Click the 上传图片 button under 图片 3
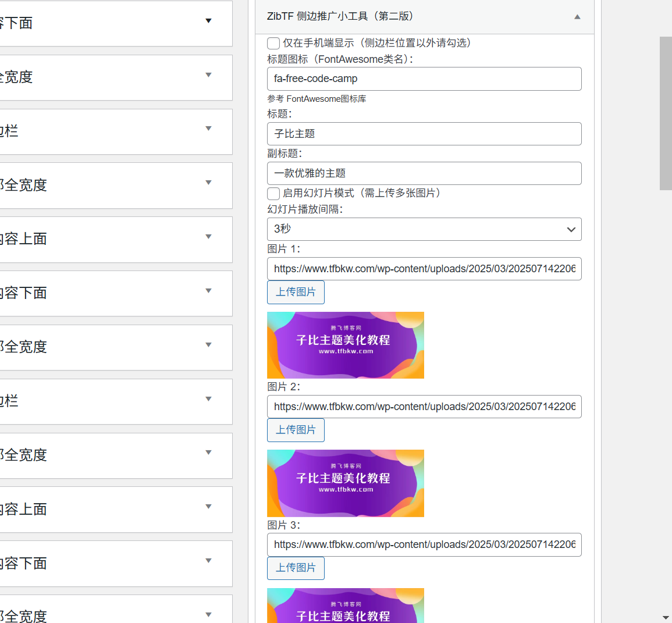Viewport: 672px width, 623px height. pyautogui.click(x=296, y=568)
